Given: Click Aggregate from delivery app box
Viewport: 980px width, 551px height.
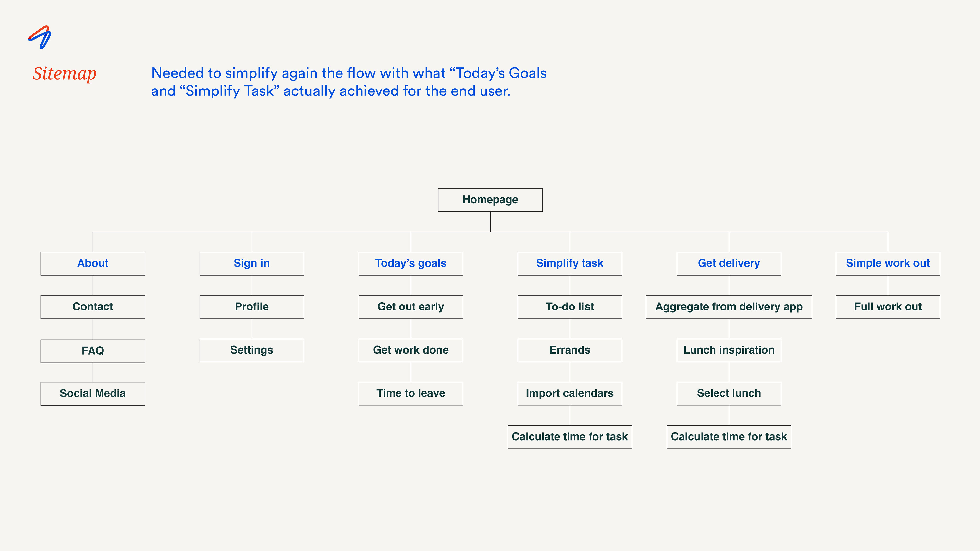Looking at the screenshot, I should 729,306.
